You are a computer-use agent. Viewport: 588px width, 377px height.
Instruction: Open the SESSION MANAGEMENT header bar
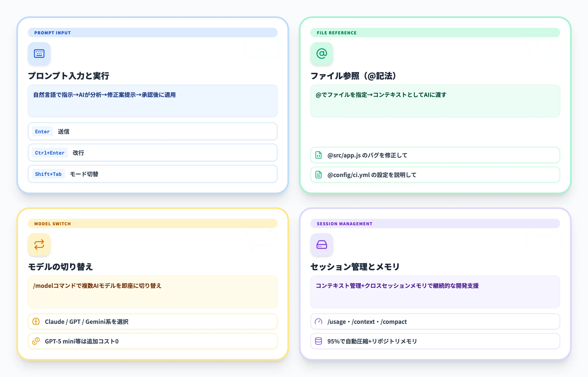[435, 223]
